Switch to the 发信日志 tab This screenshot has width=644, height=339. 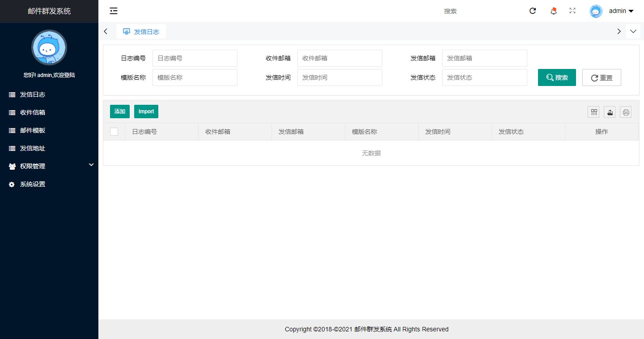point(141,31)
